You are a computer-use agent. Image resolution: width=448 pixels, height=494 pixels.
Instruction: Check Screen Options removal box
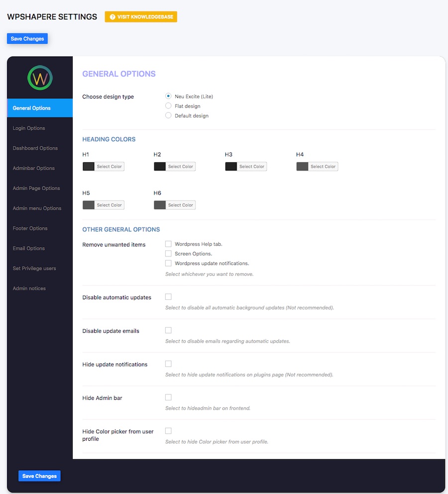click(168, 253)
